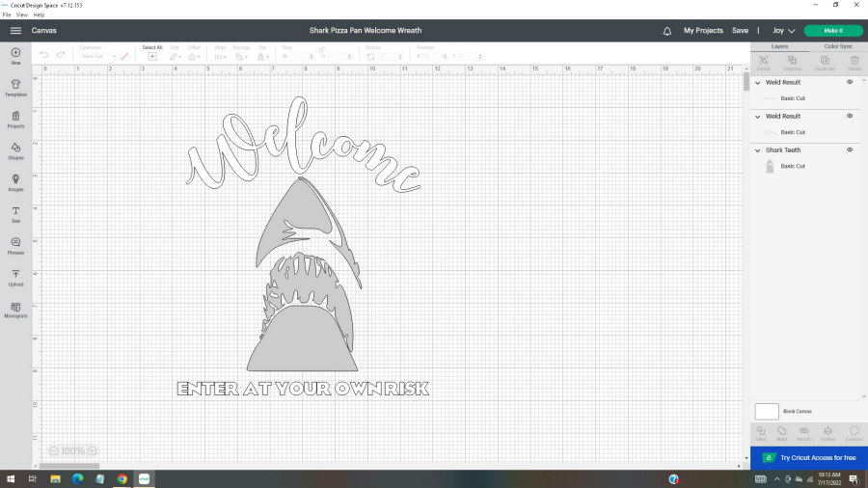Click the Blank Canvas color swatch
Viewport: 868px width, 488px height.
click(x=767, y=411)
